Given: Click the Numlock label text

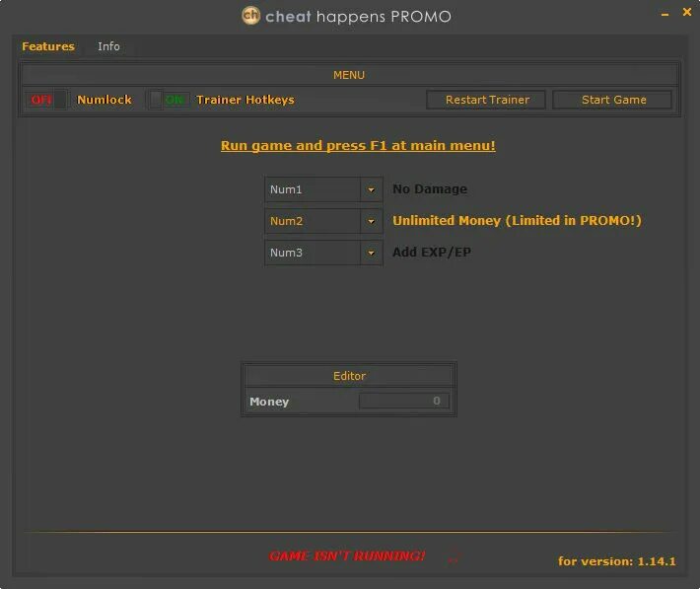Looking at the screenshot, I should click(105, 100).
